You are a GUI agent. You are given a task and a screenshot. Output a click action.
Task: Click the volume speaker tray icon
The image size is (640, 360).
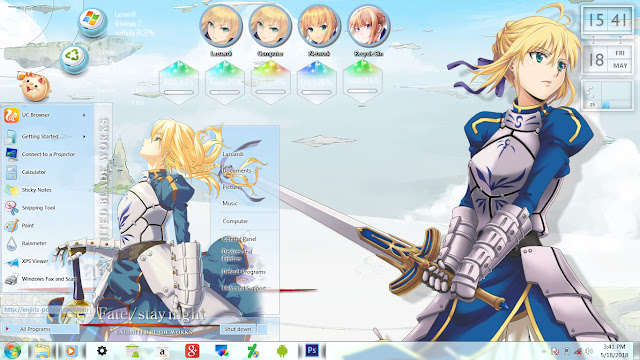(x=589, y=351)
